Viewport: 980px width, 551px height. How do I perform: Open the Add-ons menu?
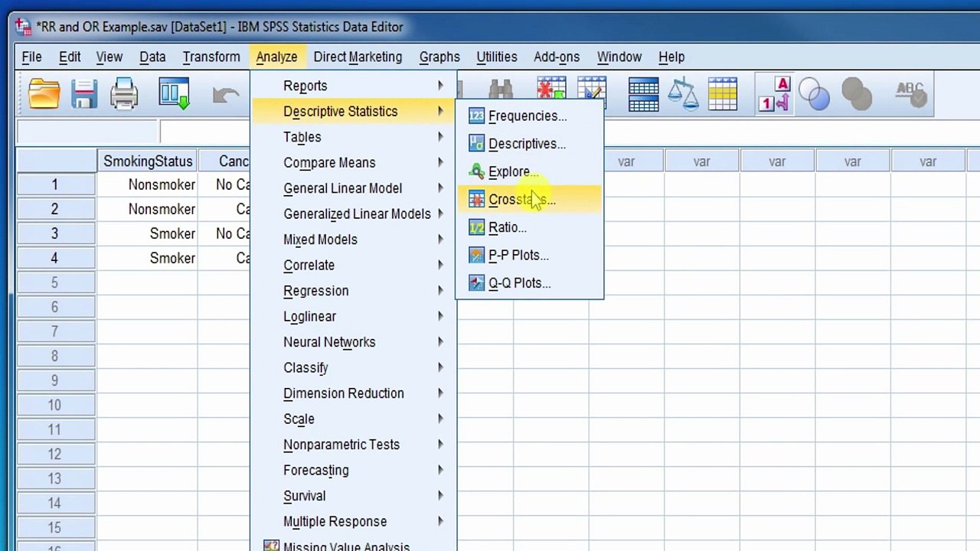pyautogui.click(x=557, y=57)
